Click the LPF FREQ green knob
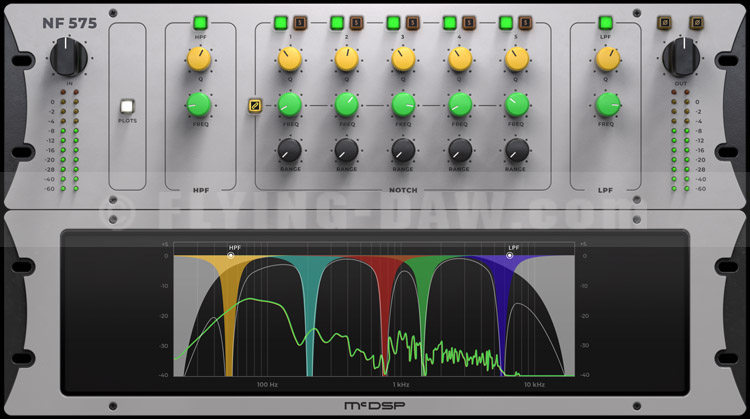This screenshot has width=750, height=419. click(607, 105)
